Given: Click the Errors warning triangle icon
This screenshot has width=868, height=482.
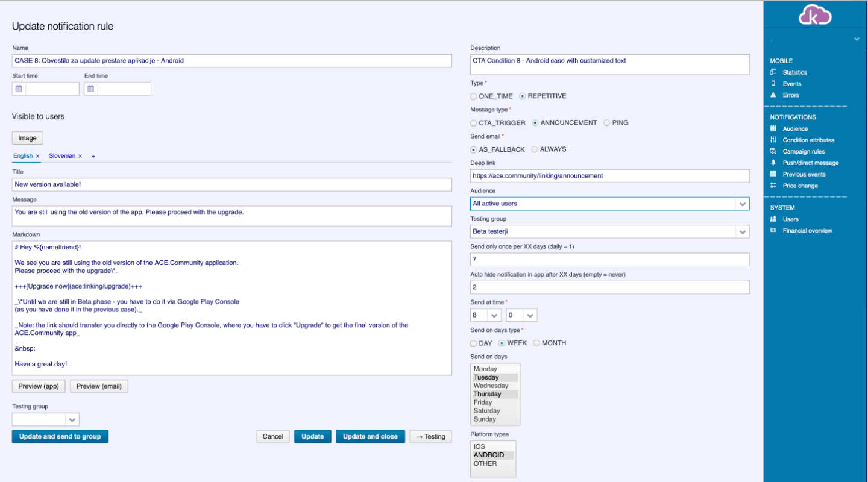Looking at the screenshot, I should point(773,95).
